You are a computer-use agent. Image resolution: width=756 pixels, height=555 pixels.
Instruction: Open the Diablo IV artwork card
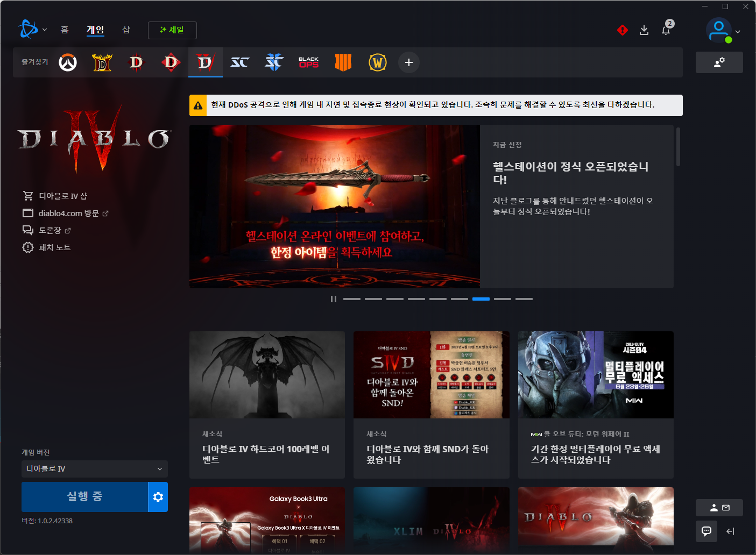(596, 520)
